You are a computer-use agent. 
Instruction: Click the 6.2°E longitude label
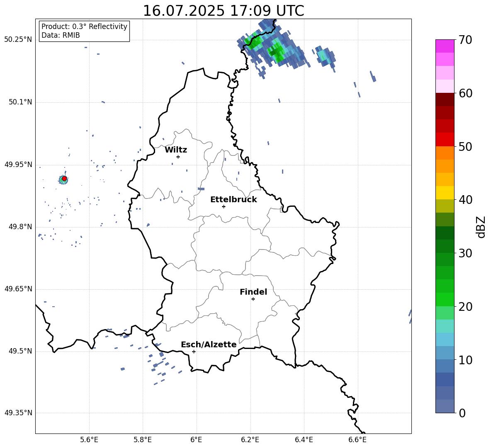250,440
